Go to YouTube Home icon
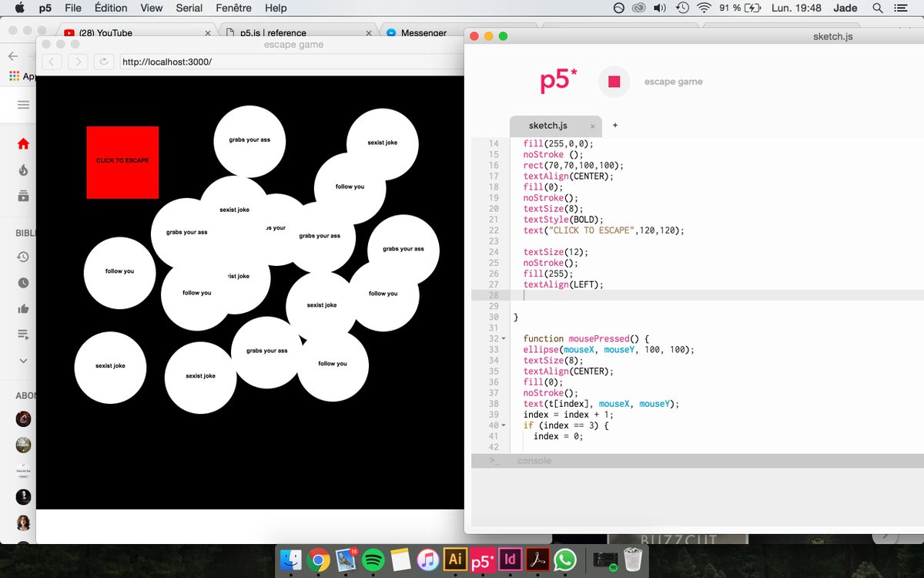The width and height of the screenshot is (924, 578). tap(23, 144)
